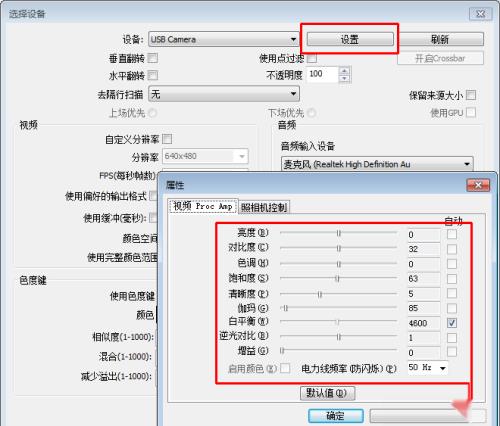500x426 pixels.
Task: Switch to the 视频 Proc Amp tab
Action: (x=203, y=206)
